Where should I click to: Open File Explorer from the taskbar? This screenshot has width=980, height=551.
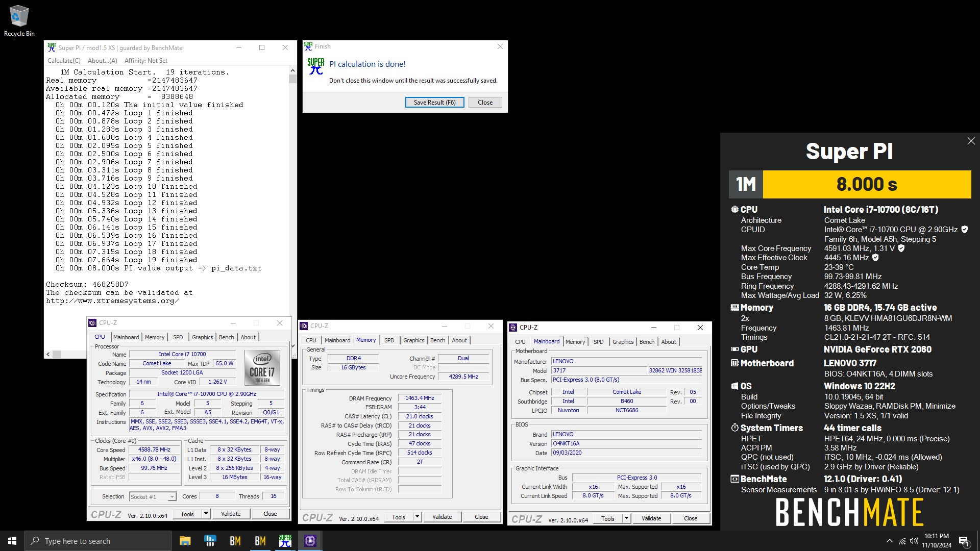tap(185, 541)
